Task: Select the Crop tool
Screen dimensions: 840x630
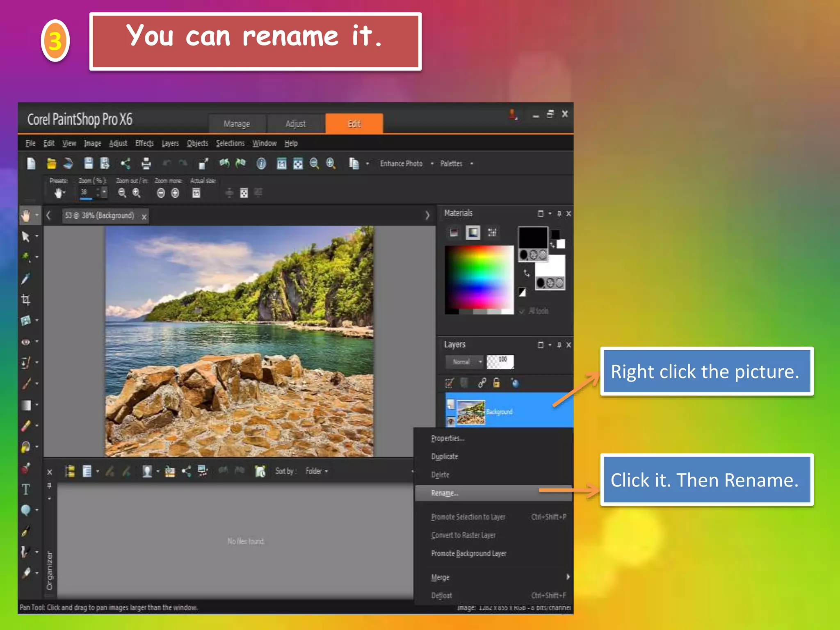Action: click(25, 299)
